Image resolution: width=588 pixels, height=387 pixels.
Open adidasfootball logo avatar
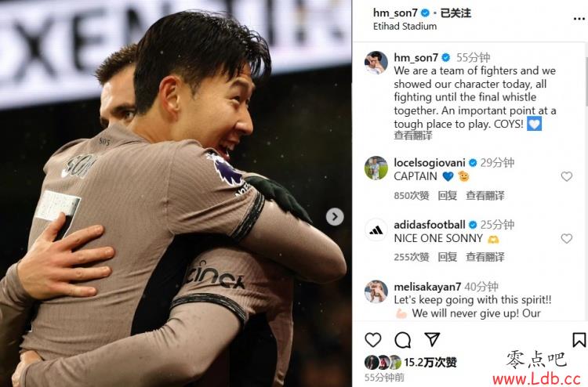coord(376,230)
